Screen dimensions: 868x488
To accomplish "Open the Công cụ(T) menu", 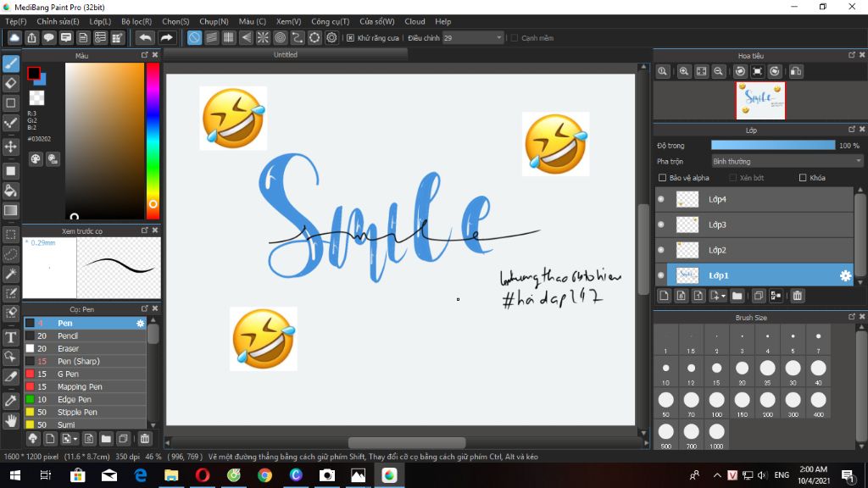I will point(330,21).
